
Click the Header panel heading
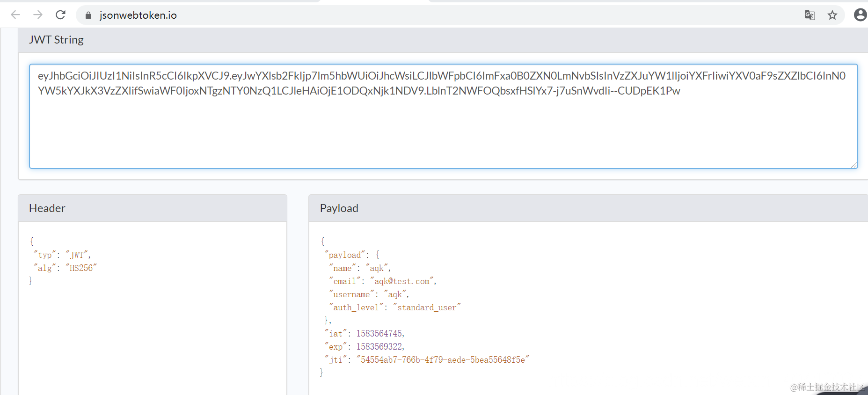47,208
